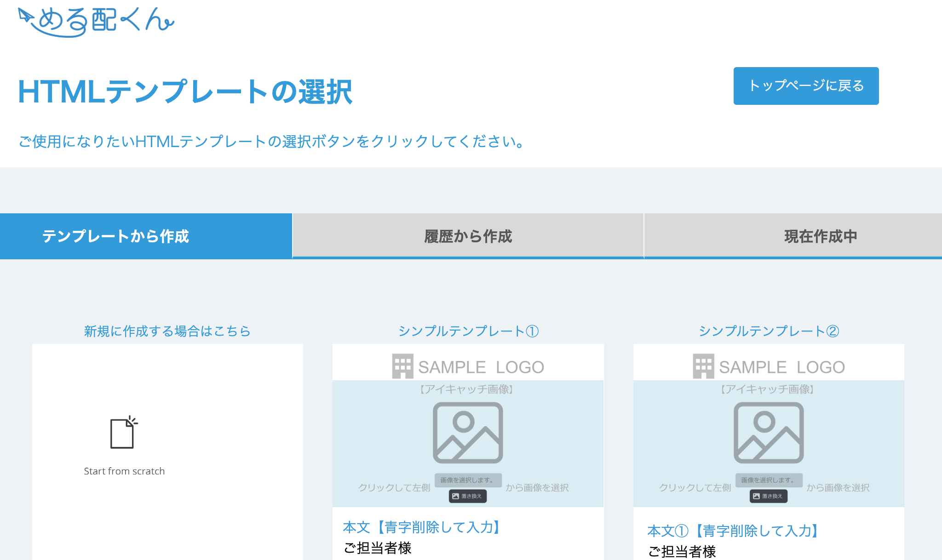The width and height of the screenshot is (942, 560).
Task: Click 画像を選択します tooltip in Template ①
Action: tap(468, 480)
